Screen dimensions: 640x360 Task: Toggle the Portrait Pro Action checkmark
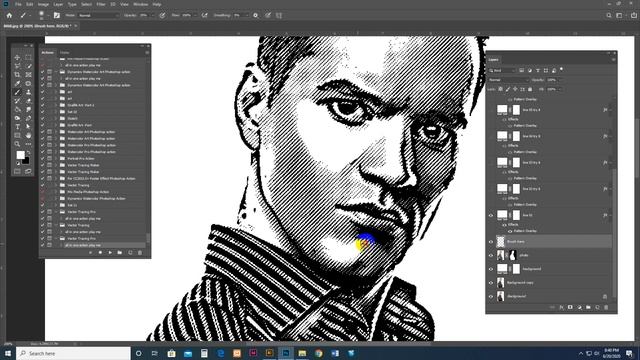pyautogui.click(x=42, y=158)
